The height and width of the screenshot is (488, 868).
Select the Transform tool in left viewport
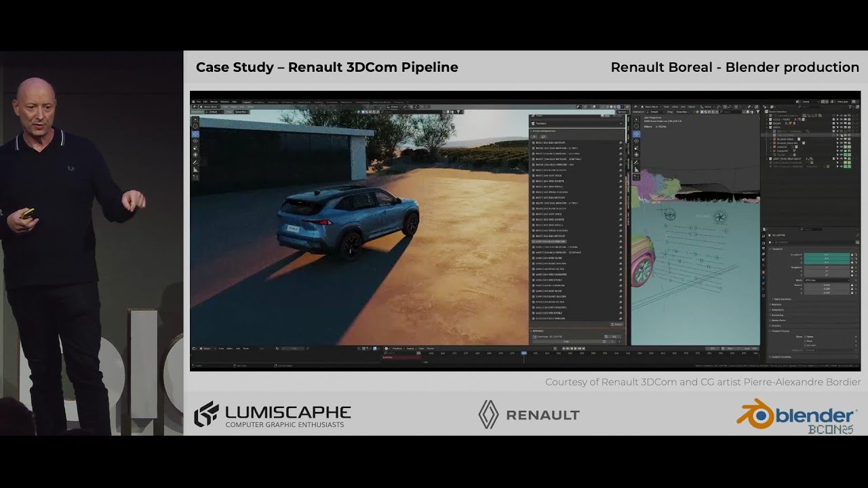(195, 155)
